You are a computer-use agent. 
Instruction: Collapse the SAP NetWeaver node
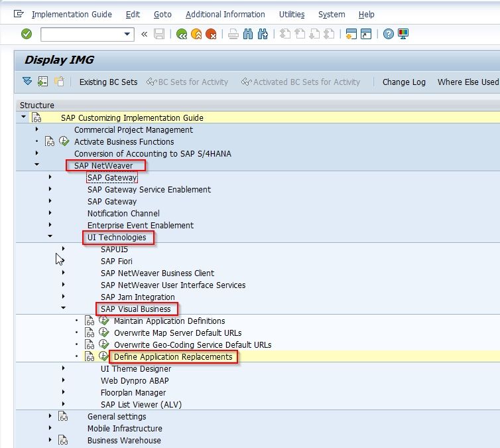click(x=37, y=165)
